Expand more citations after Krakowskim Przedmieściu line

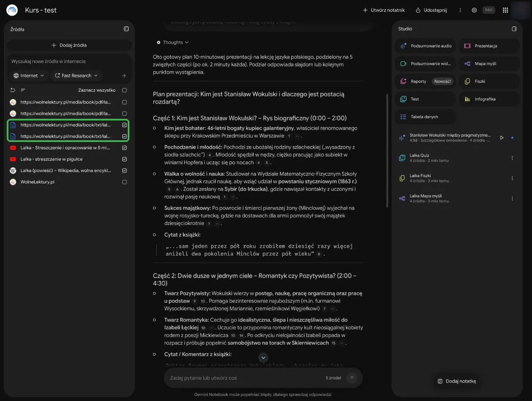coord(297,136)
